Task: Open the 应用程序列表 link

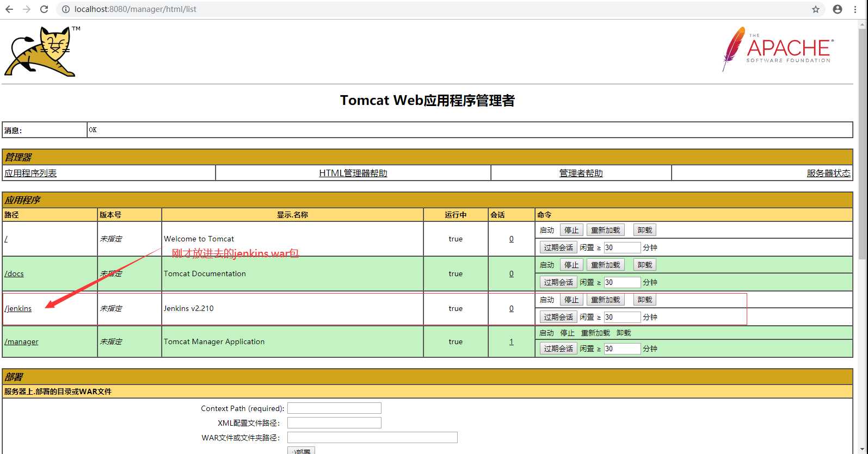Action: pyautogui.click(x=30, y=173)
